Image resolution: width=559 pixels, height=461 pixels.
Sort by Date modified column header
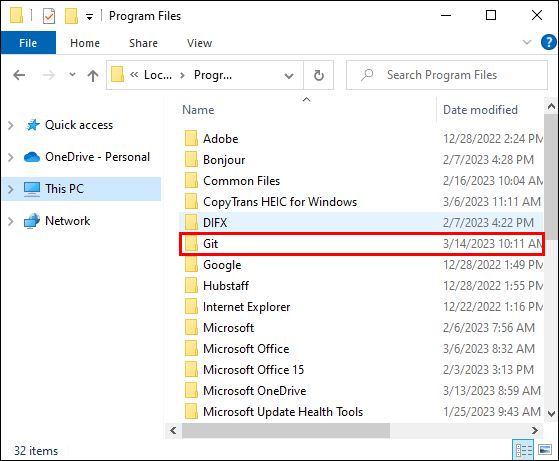point(480,110)
